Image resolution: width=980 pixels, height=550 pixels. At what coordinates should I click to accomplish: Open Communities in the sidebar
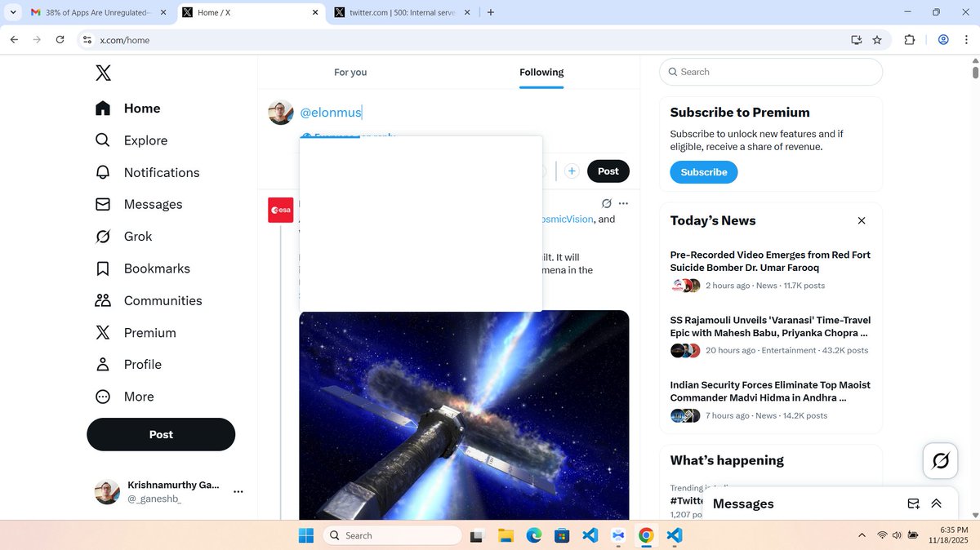[163, 300]
